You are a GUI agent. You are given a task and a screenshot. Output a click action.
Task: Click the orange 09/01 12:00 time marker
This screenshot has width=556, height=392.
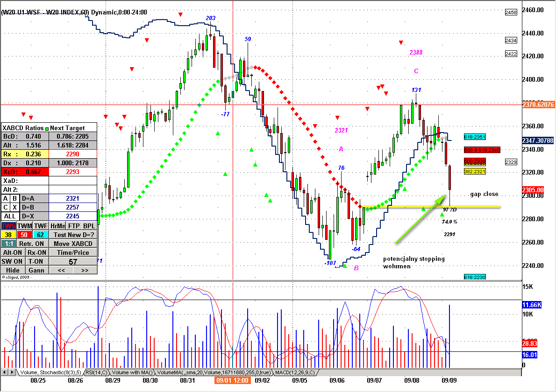[232, 381]
